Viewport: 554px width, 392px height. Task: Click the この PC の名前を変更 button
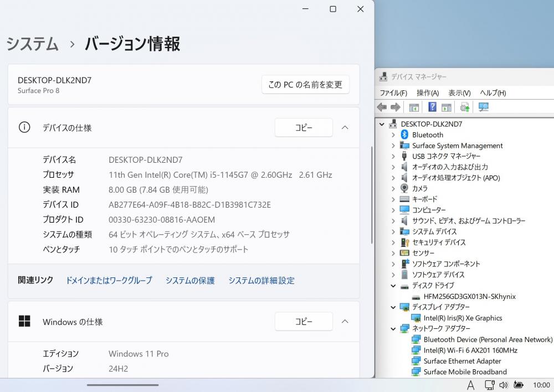305,84
